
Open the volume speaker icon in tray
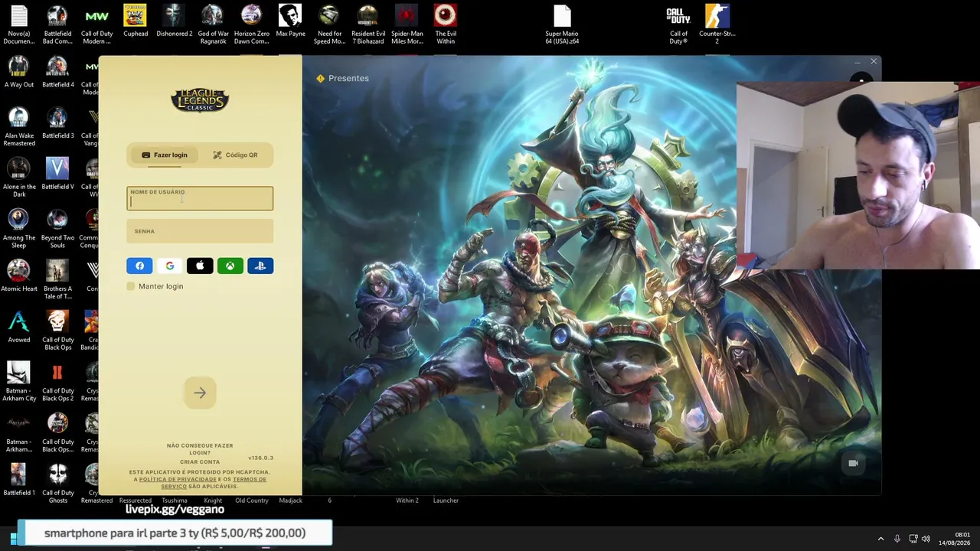coord(926,539)
